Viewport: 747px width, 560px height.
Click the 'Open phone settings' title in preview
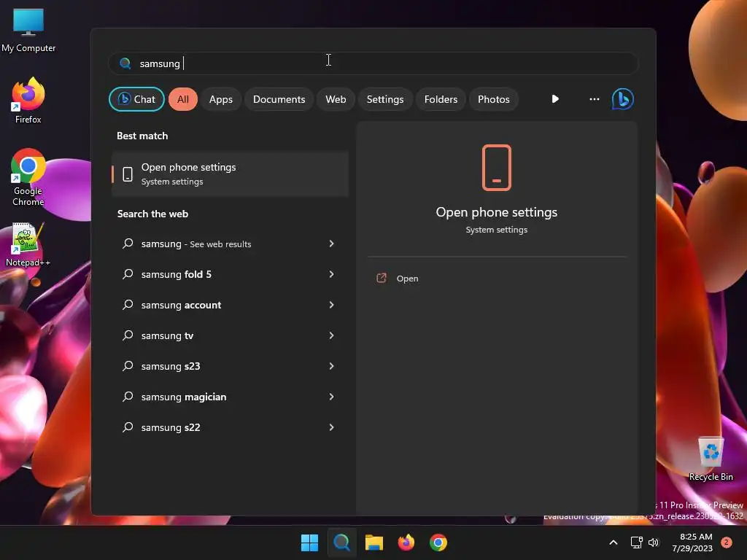tap(496, 212)
